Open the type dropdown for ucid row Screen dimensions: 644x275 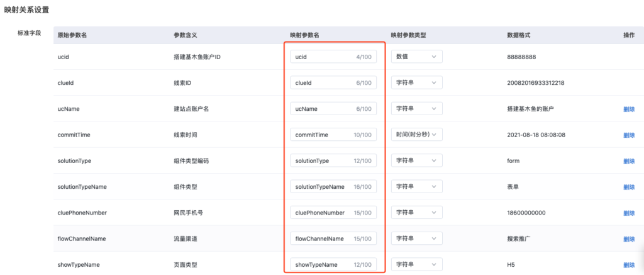416,57
